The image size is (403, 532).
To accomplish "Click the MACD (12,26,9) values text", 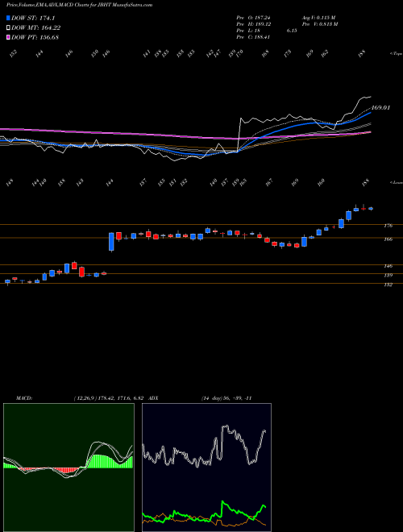I will tap(110, 398).
